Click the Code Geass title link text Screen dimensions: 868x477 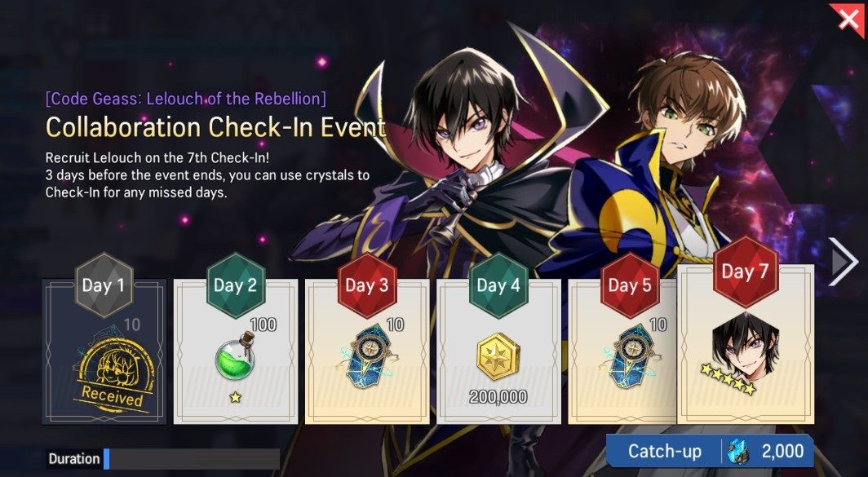click(x=186, y=99)
